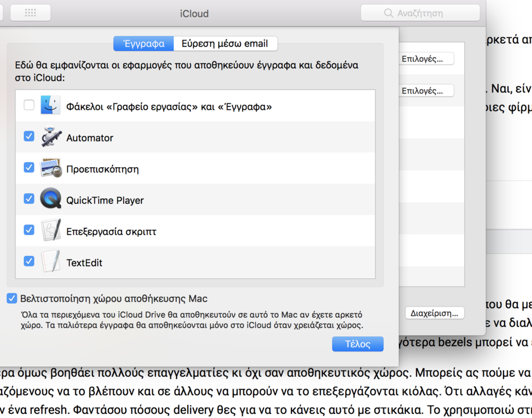Select the Προεπισκόπηση label text
This screenshot has height=418, width=532.
coord(102,169)
